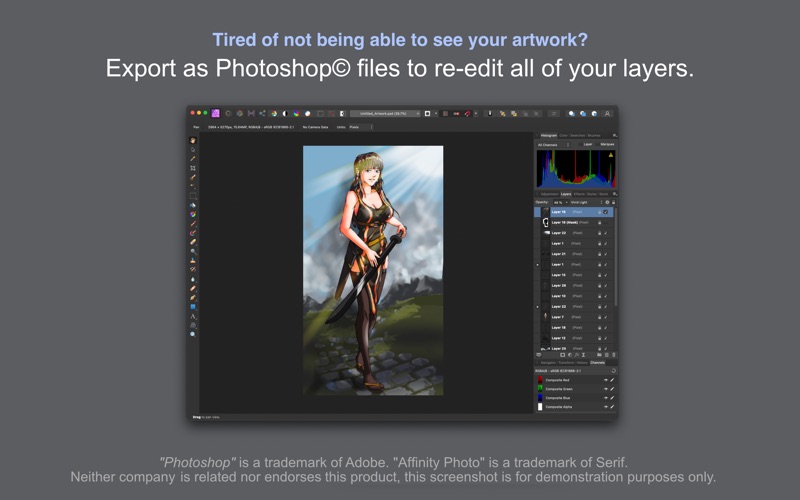Screen dimensions: 800x500
Task: Click the Composite Blue channel swatch
Action: [540, 398]
